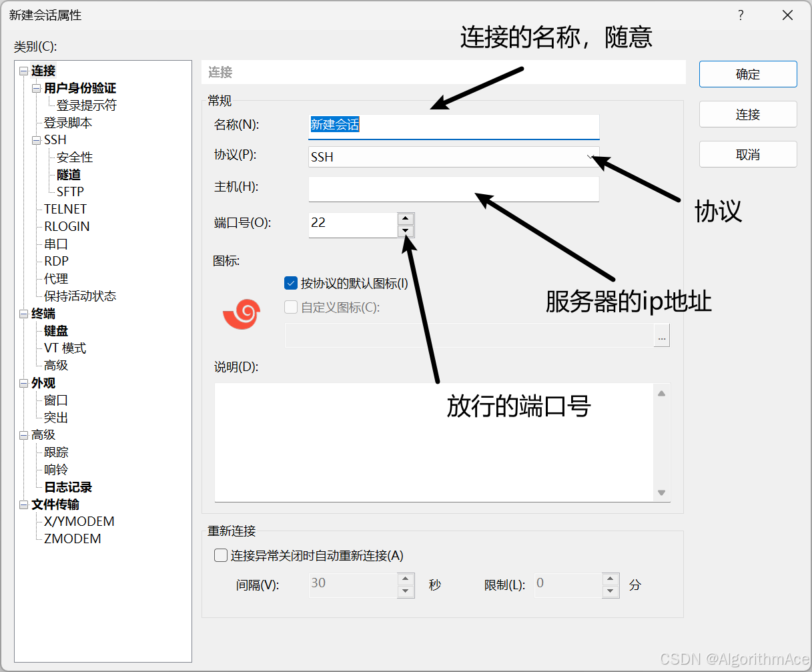Click the 端口号 port input field

point(353,225)
